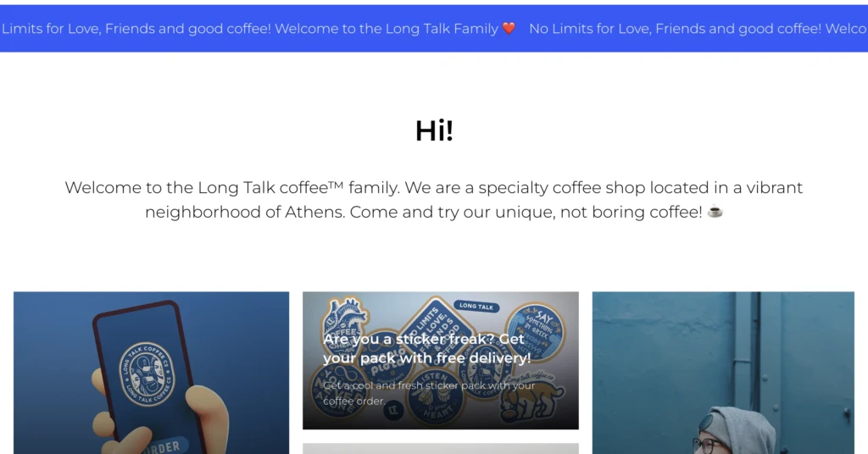Open the hooded person photo card

click(x=723, y=373)
